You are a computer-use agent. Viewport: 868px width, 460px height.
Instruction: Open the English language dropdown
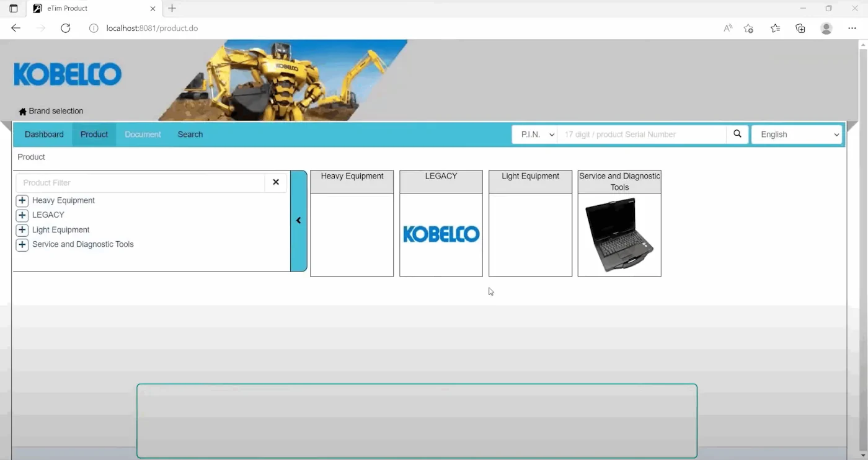[797, 135]
